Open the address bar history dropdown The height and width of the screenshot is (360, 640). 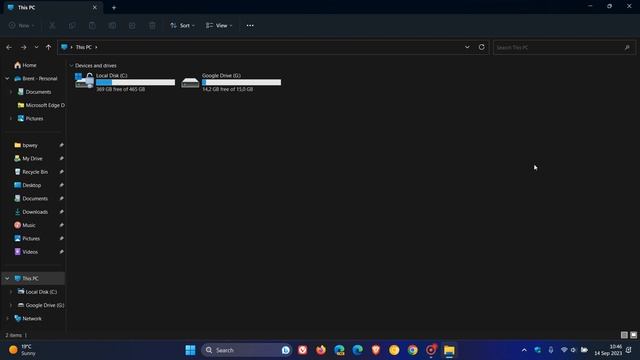(467, 47)
